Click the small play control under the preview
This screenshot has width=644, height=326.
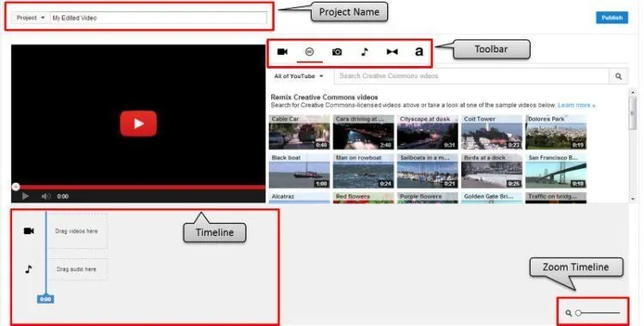click(26, 196)
